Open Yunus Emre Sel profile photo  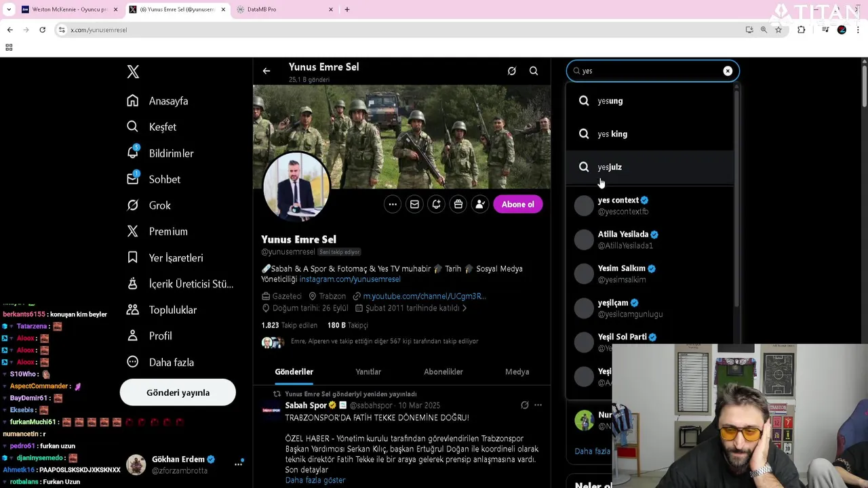click(296, 186)
